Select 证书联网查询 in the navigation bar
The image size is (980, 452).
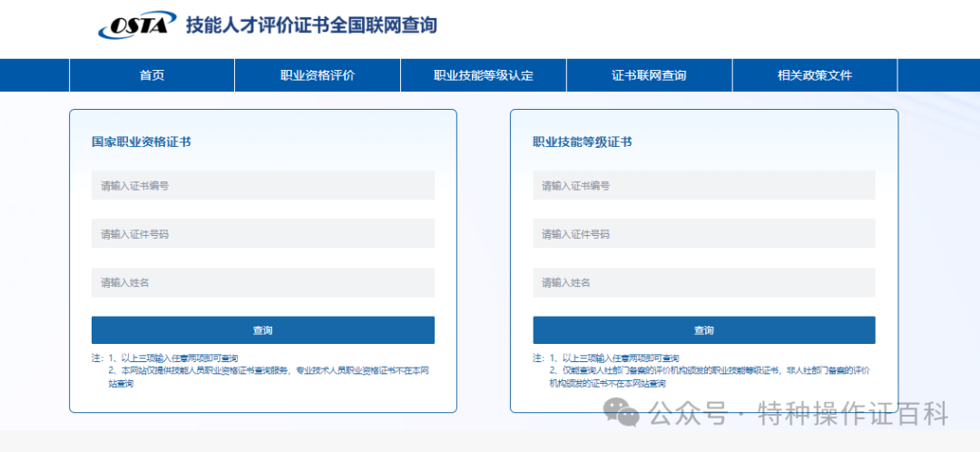click(650, 75)
